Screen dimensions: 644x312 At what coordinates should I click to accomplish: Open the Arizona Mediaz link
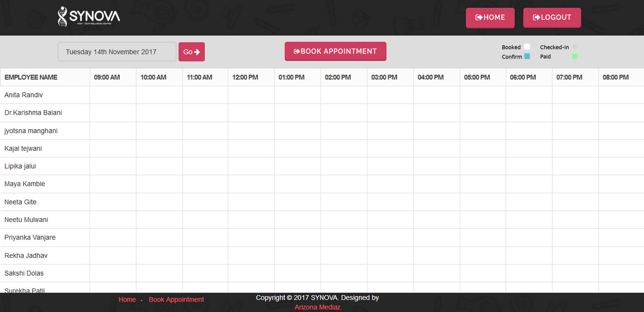[317, 307]
